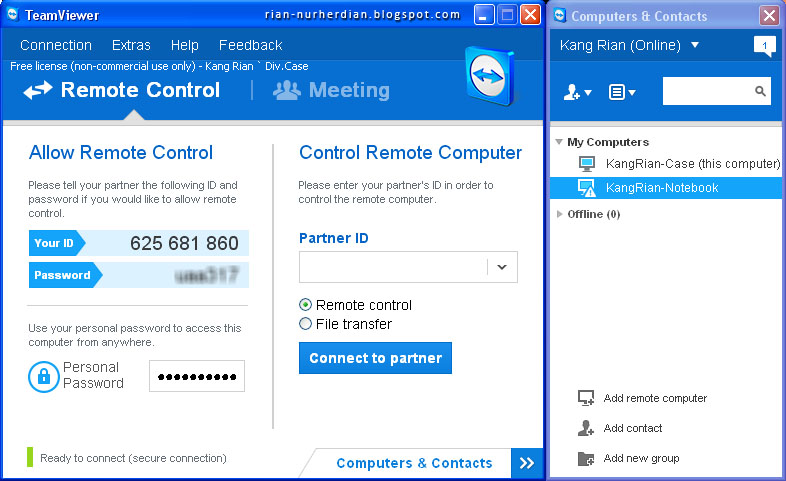The height and width of the screenshot is (481, 786).
Task: Open the Extras menu
Action: [x=131, y=45]
